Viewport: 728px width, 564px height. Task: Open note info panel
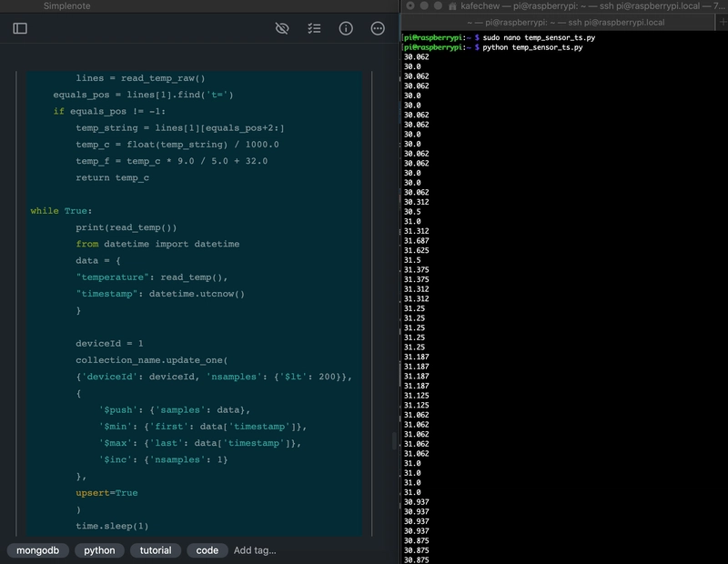346,28
